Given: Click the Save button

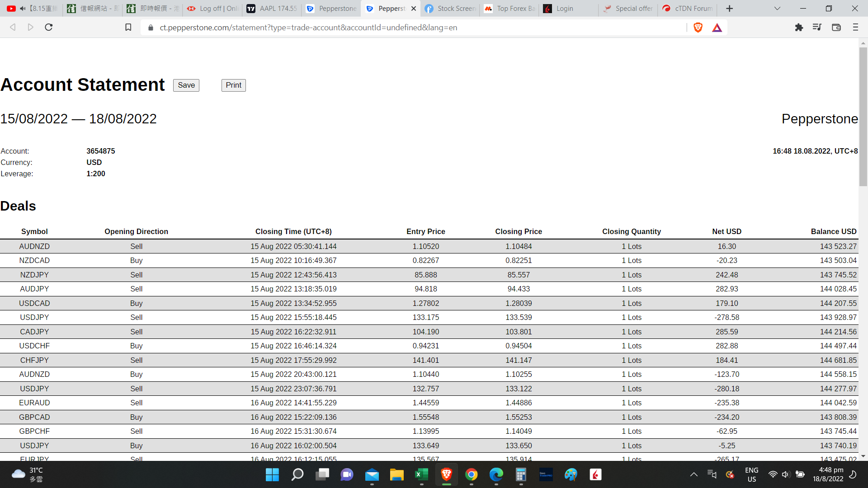Looking at the screenshot, I should (x=186, y=85).
